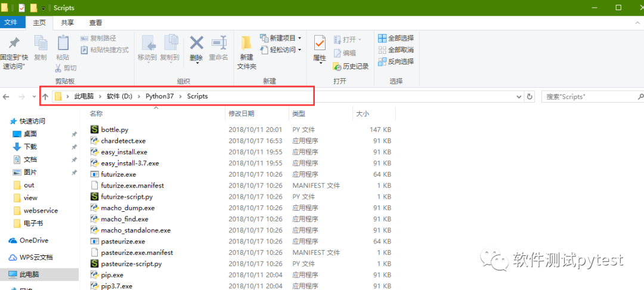Viewport: 644px width, 290px height.
Task: Click Select none icon
Action: 382,50
